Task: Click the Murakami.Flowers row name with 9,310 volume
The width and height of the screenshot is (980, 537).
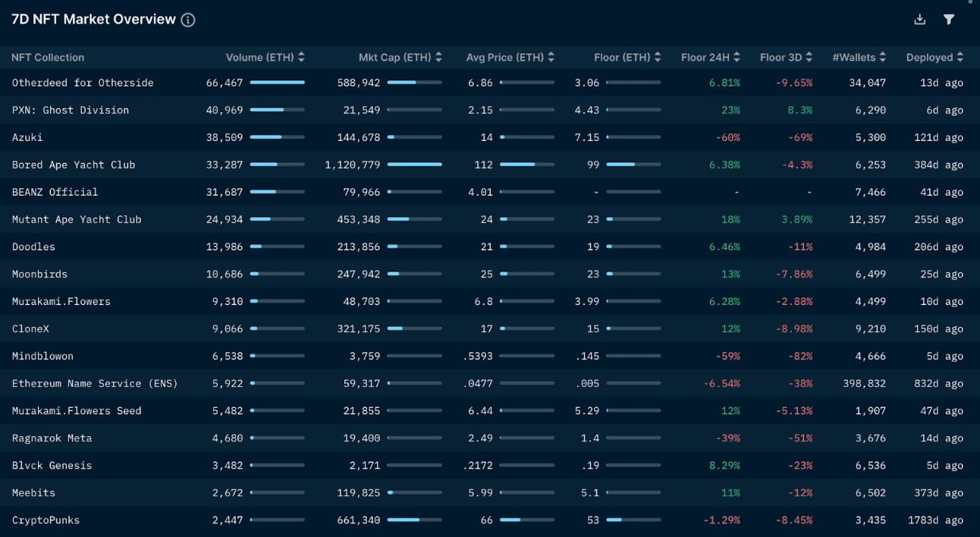Action: [x=61, y=301]
